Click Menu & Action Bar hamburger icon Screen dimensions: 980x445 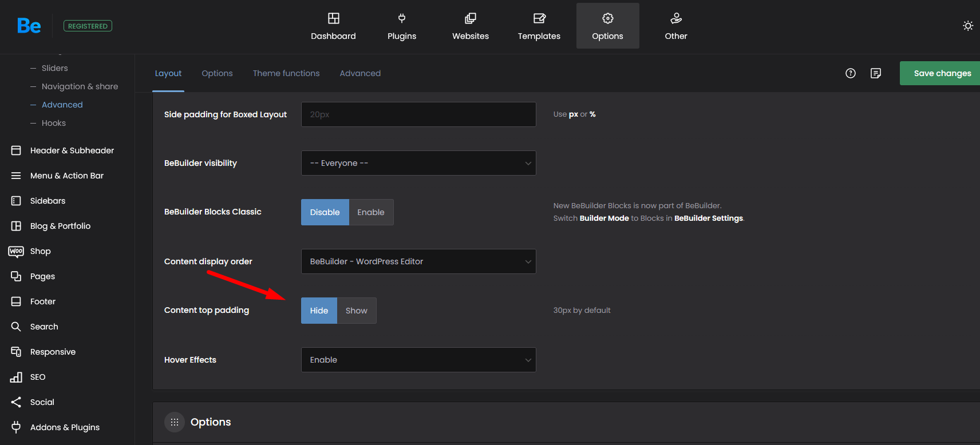pos(16,176)
